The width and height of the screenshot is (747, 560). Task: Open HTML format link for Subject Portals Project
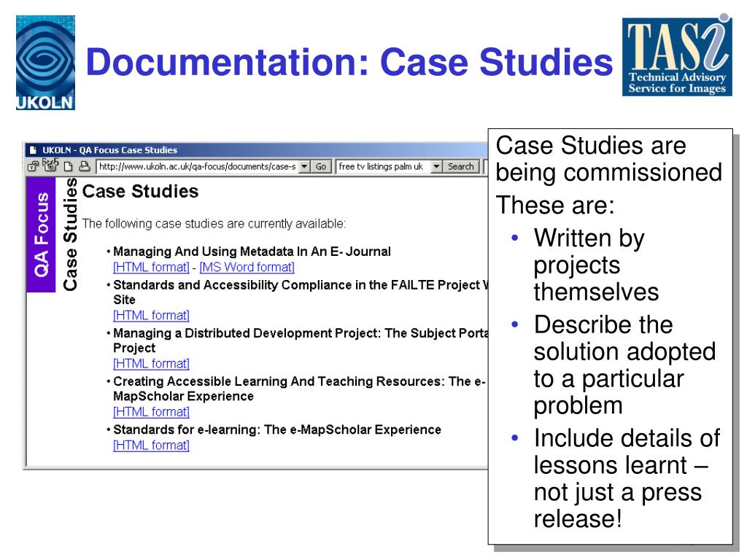[151, 363]
